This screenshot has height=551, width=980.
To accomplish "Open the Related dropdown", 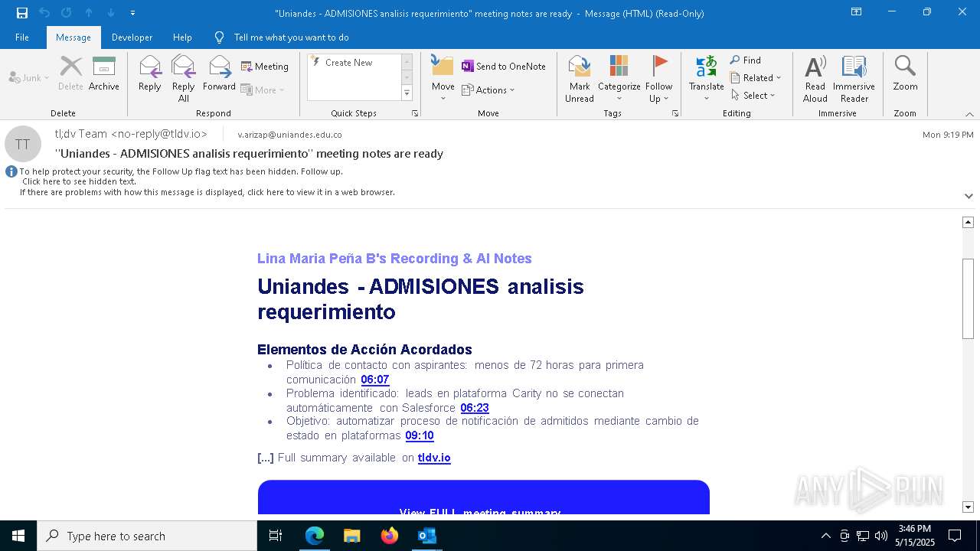I will point(756,78).
